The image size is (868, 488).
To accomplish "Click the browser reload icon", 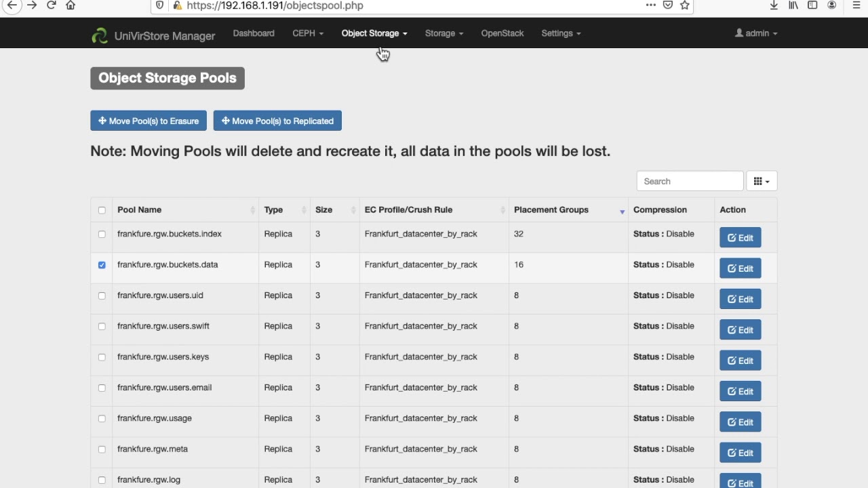I will [51, 5].
